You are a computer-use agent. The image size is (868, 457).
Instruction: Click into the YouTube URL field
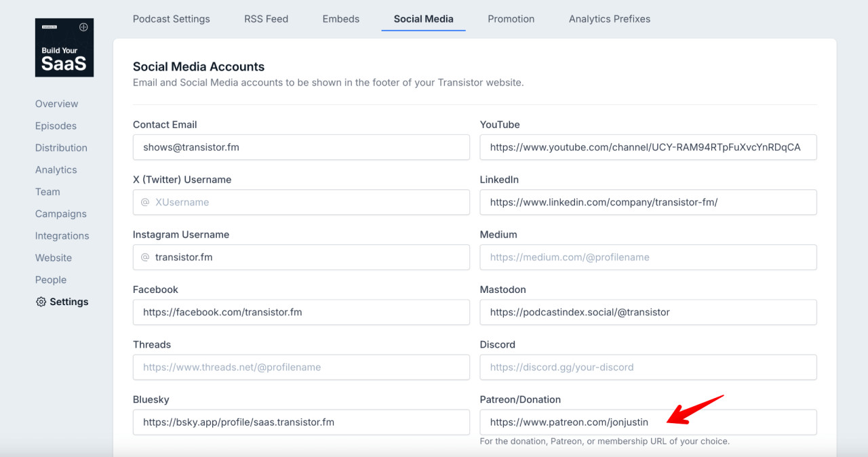pos(648,147)
